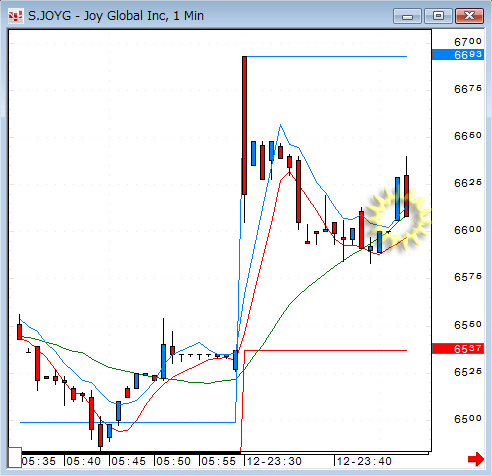This screenshot has width=492, height=476.
Task: Click the tall red candle reaching 6693
Action: tap(244, 125)
